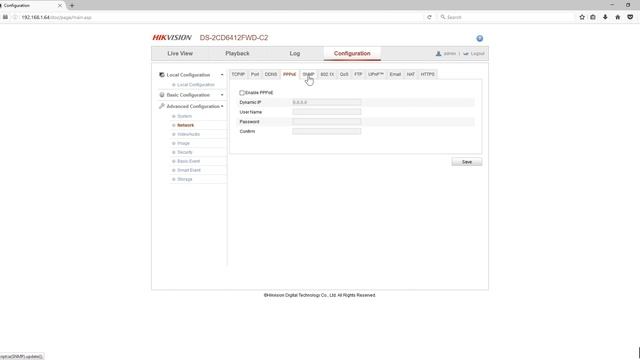Click the address bar URL 192.168.1.64

pos(36,17)
